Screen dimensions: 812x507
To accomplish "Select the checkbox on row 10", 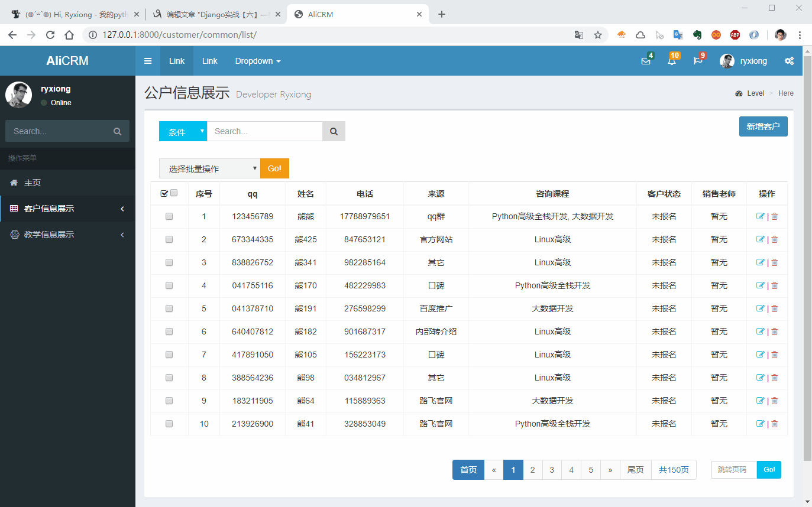I will [169, 424].
